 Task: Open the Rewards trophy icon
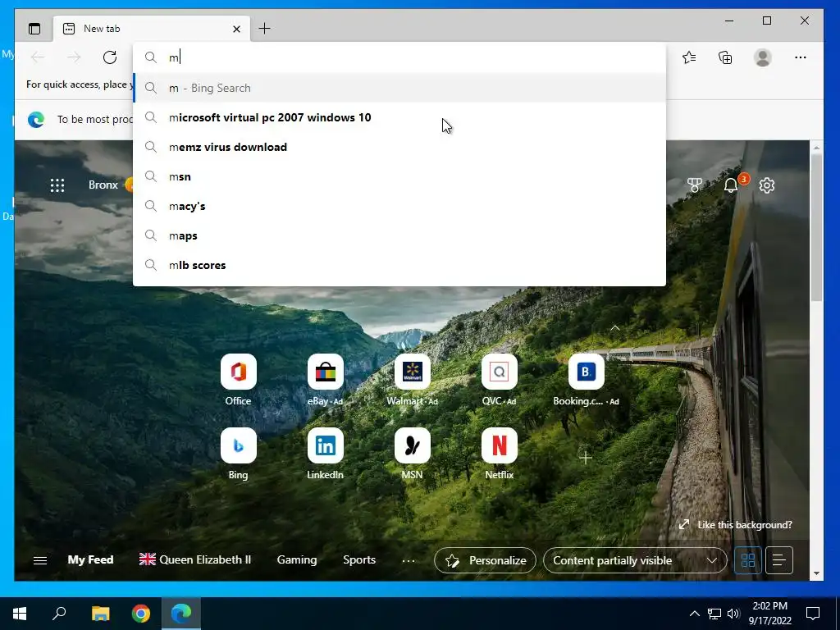click(x=694, y=185)
